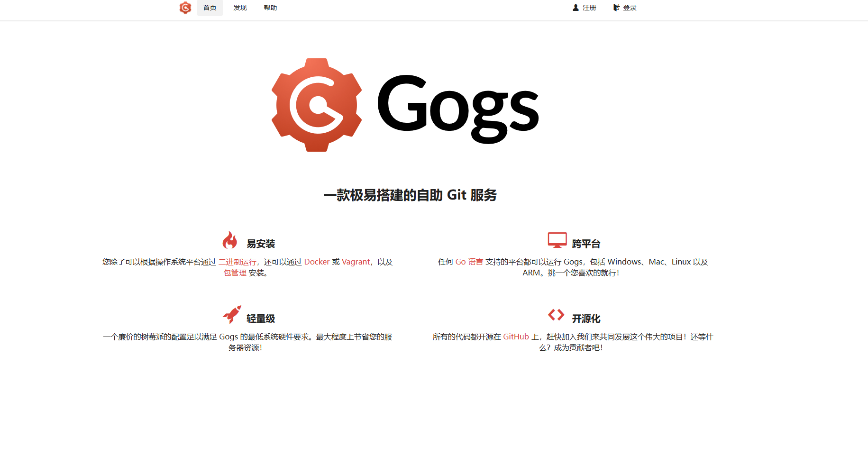Open the 首页 home tab

pos(210,8)
